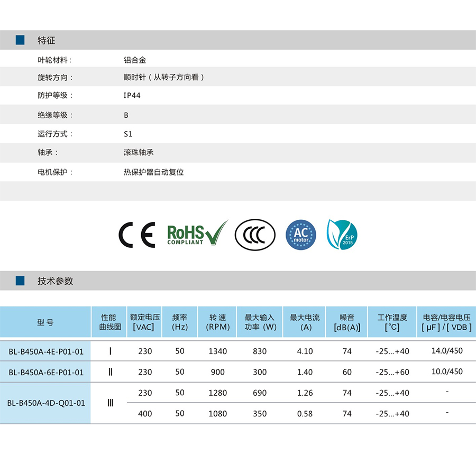Select the 技术参数 section heading

[x=55, y=281]
